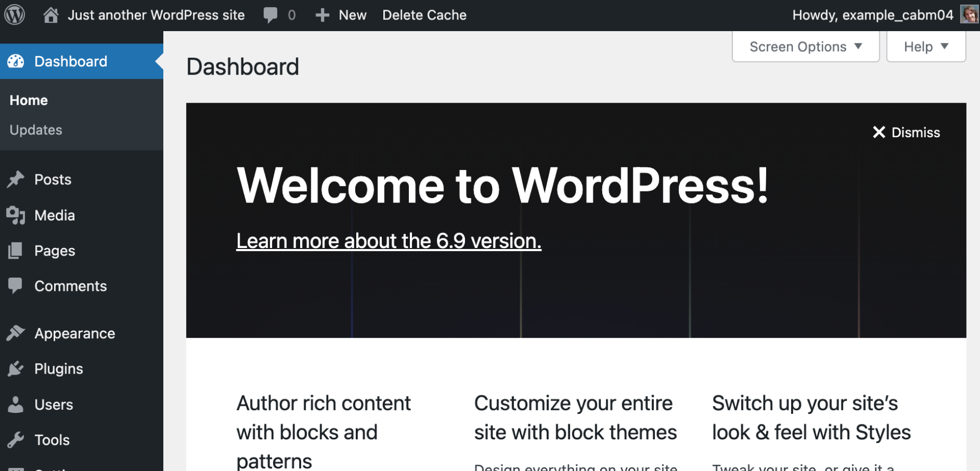Screen dimensions: 980x471
Task: Click the Users person icon
Action: 16,404
